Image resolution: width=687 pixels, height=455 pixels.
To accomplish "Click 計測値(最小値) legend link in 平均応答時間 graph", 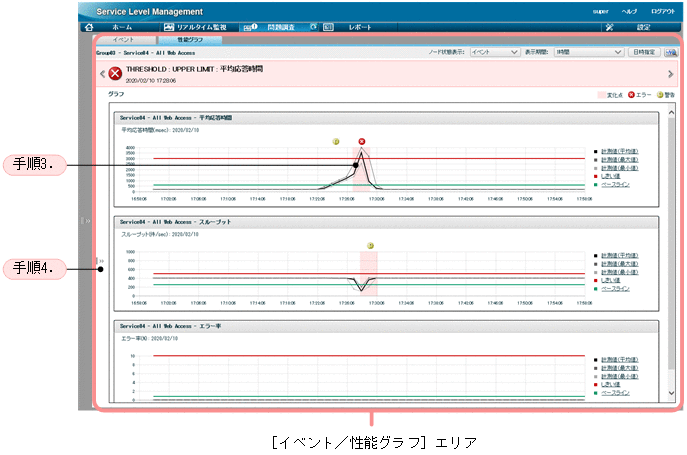I will tap(620, 168).
